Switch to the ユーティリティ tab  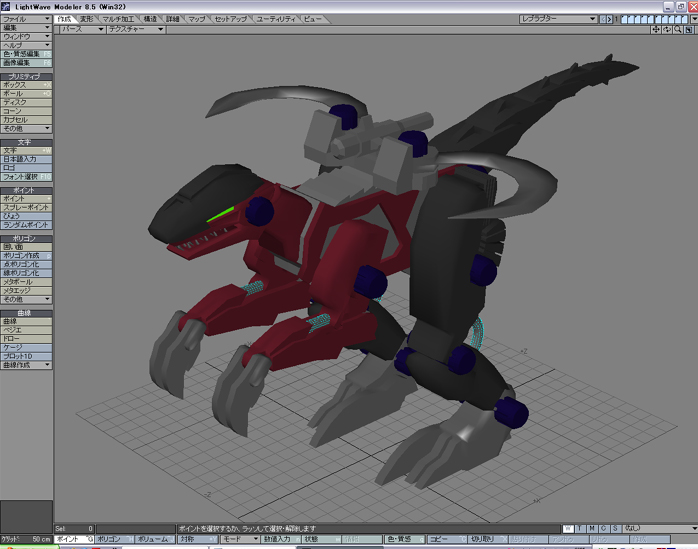pos(276,19)
